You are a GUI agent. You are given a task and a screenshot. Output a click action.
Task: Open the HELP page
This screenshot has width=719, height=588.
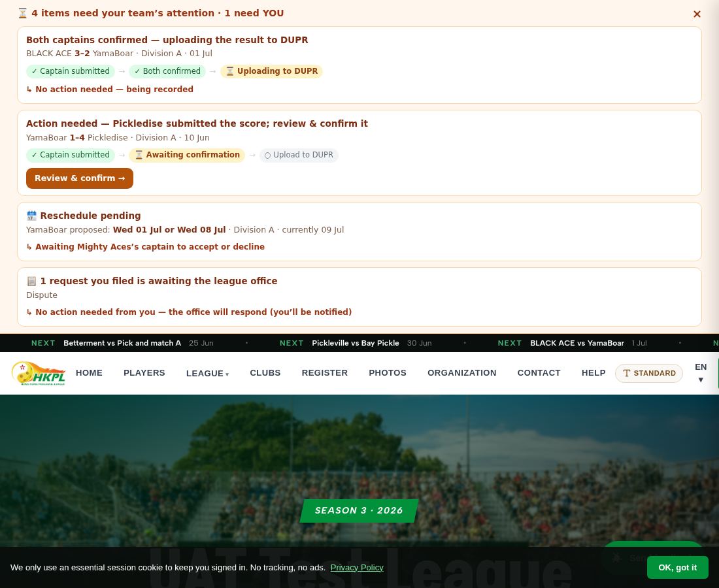pos(594,373)
